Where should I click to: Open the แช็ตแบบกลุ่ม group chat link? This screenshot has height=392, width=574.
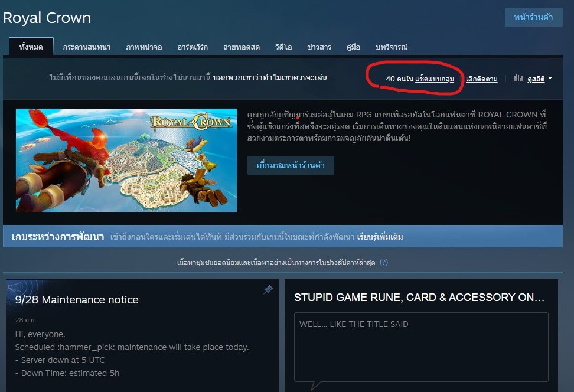click(435, 79)
